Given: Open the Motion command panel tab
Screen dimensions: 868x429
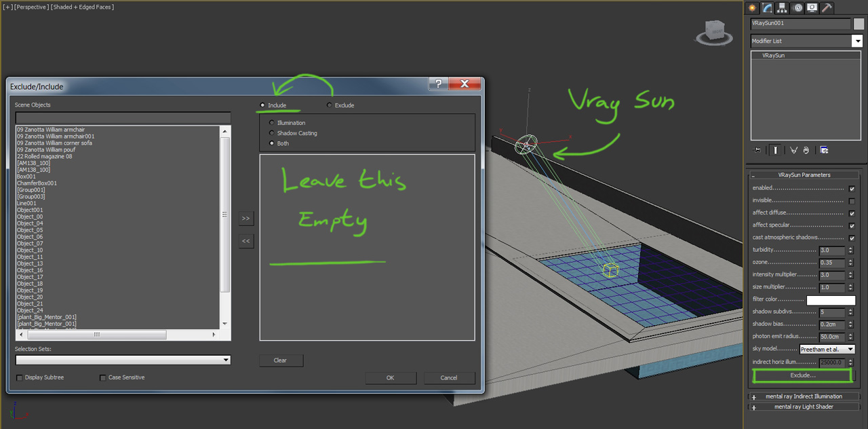Looking at the screenshot, I should pyautogui.click(x=797, y=8).
